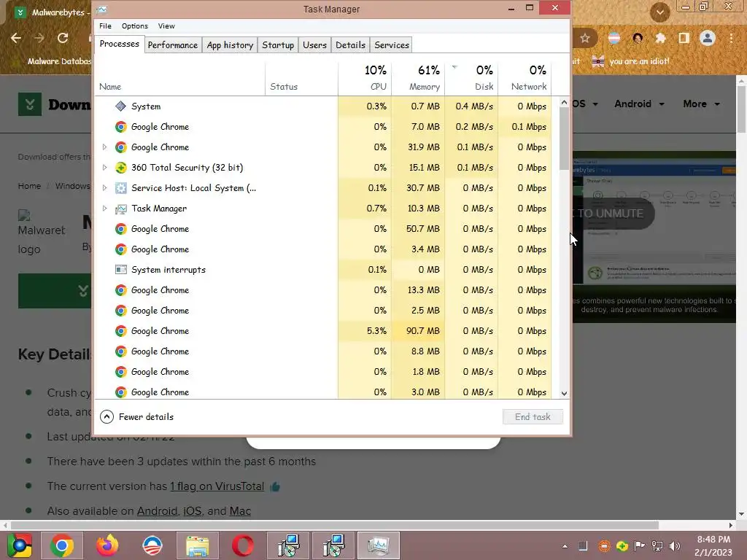Click the System interrupts process icon
This screenshot has height=560, width=747.
click(x=121, y=270)
